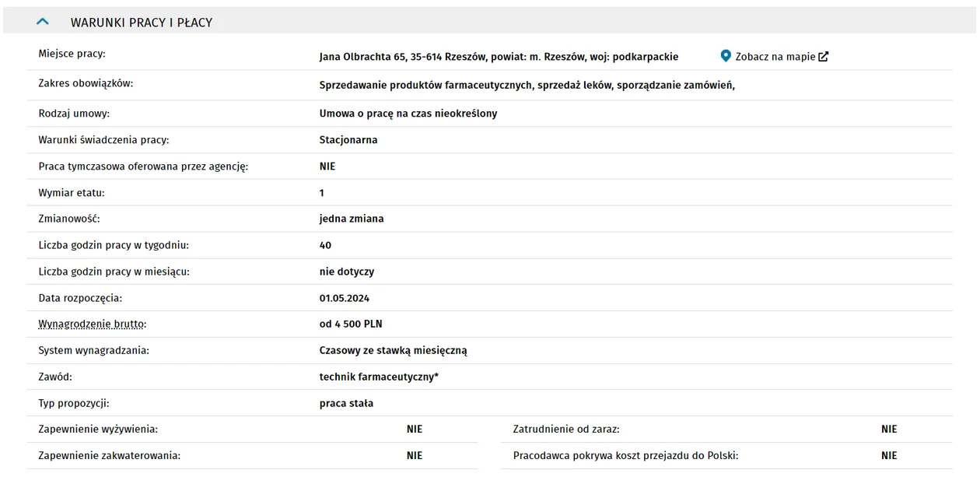Select the Stacjonarna value
This screenshot has height=491, width=980.
[x=348, y=140]
